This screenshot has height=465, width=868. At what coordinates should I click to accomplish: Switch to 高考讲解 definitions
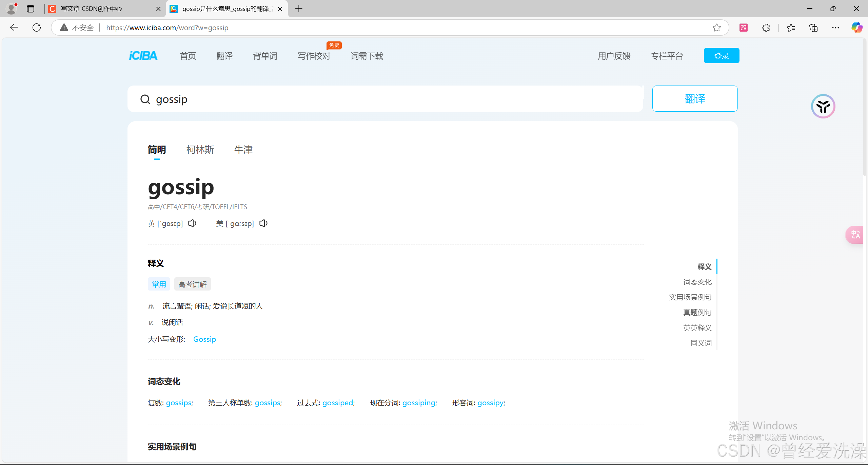coord(192,284)
